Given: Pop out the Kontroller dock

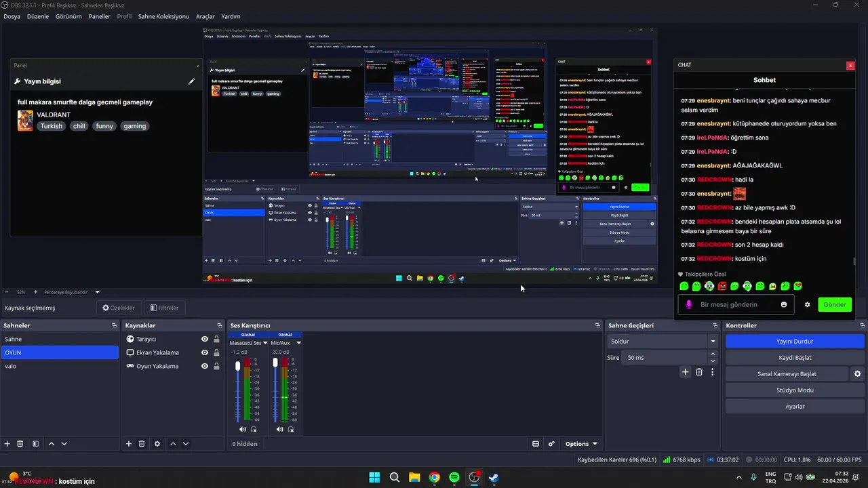Looking at the screenshot, I should click(x=861, y=325).
